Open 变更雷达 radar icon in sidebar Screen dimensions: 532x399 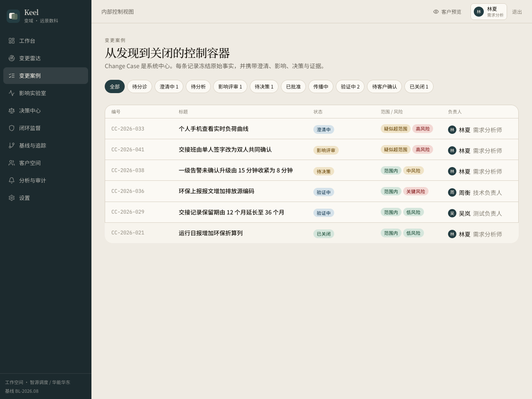tap(12, 58)
